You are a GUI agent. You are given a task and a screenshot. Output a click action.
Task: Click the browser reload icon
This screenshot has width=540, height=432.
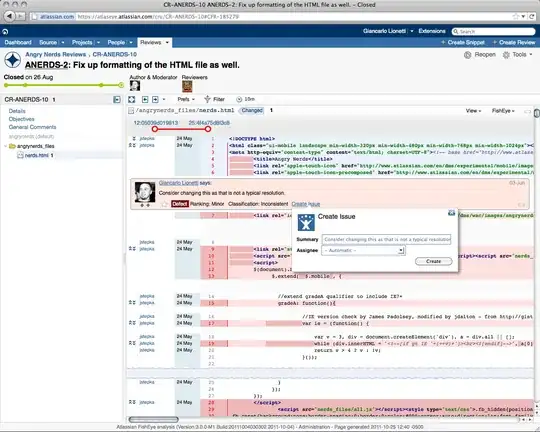(532, 16)
